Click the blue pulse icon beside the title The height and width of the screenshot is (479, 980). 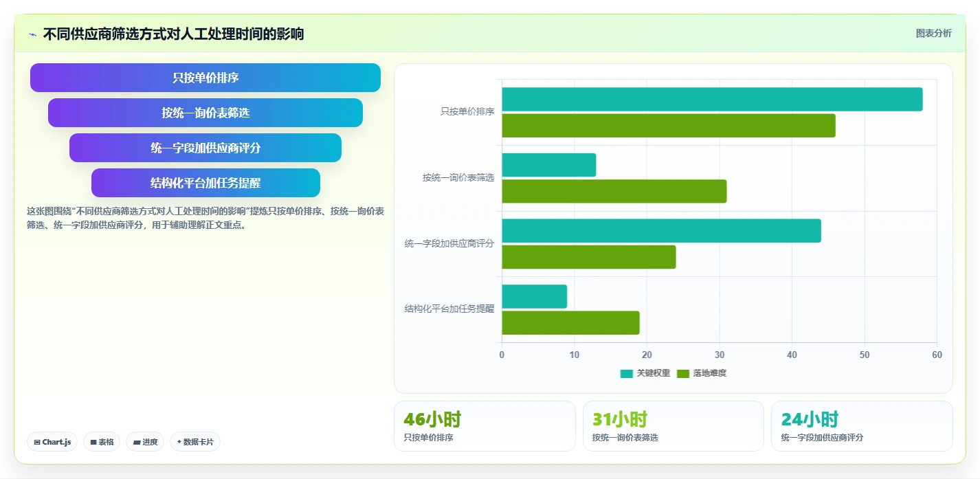pos(32,34)
